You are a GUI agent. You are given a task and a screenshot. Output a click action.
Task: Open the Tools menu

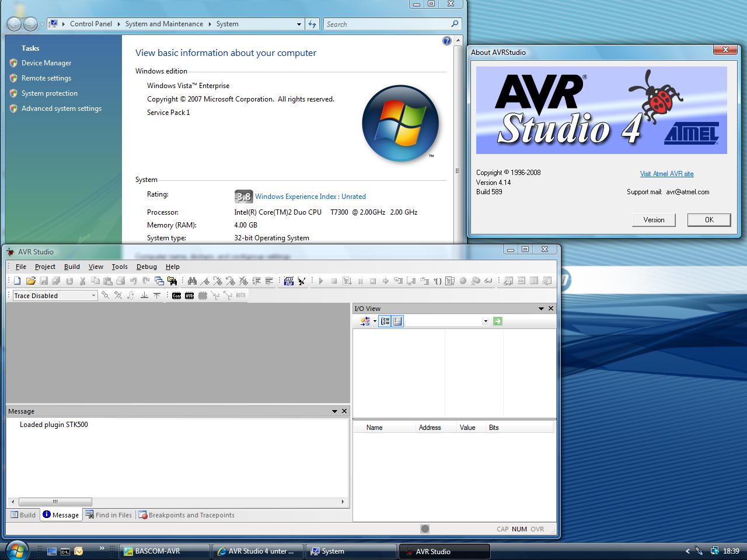pyautogui.click(x=120, y=267)
